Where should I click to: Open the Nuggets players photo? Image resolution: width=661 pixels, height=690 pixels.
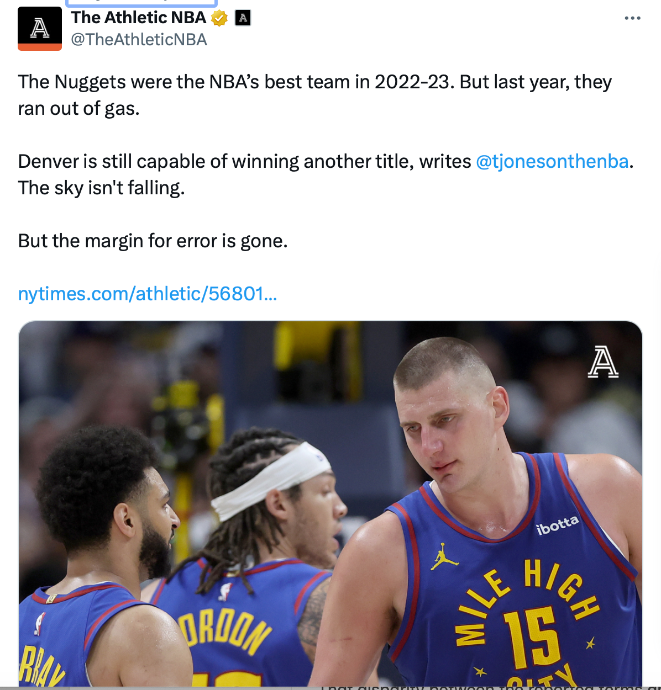(x=330, y=503)
